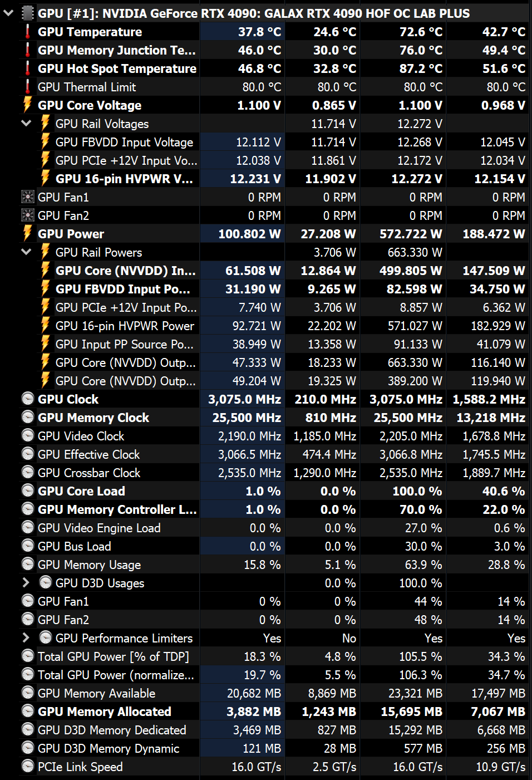Collapse the GPU Rail Voltages group
Viewport: 532px width, 780px height.
click(26, 123)
